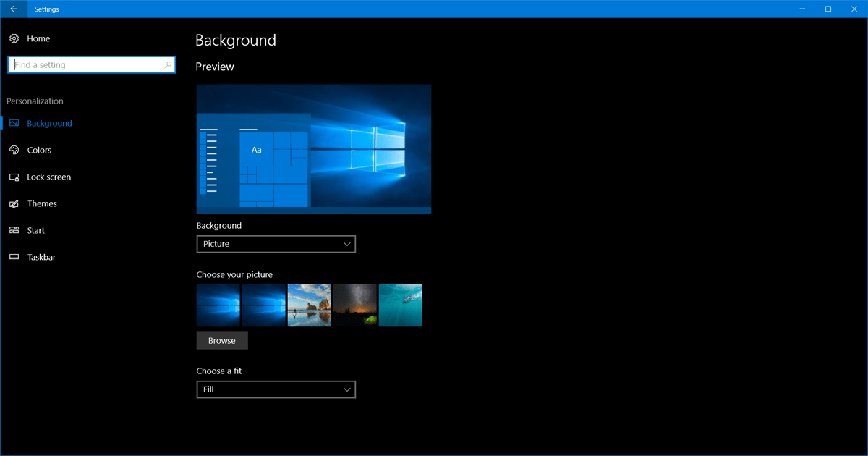Click the magnifier icon in search box
Screen dimensions: 868x456
168,65
